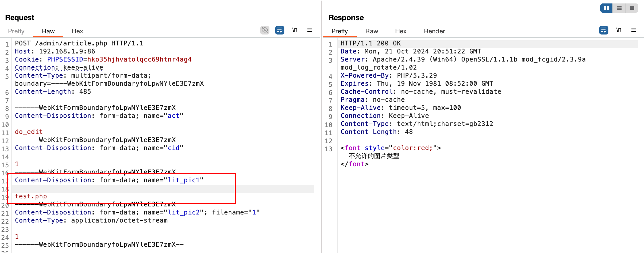Click the test.php value in request
Viewport: 644px width, 253px height.
coord(31,196)
